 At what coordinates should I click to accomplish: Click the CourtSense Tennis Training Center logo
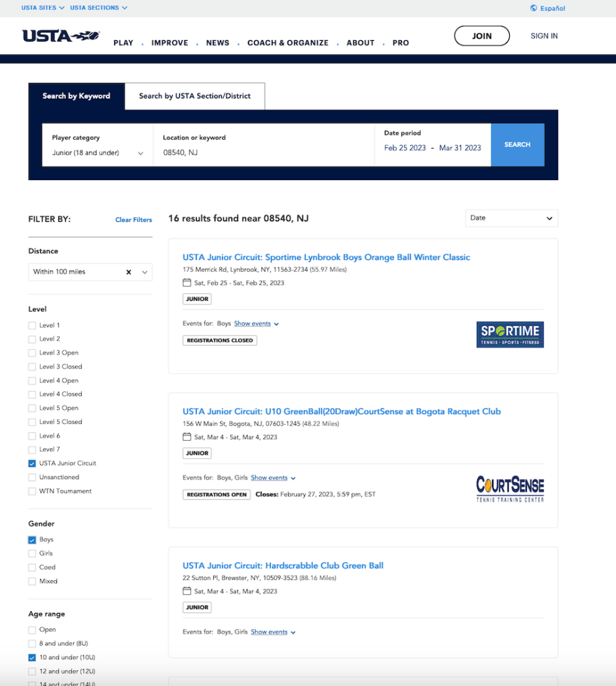(x=510, y=489)
